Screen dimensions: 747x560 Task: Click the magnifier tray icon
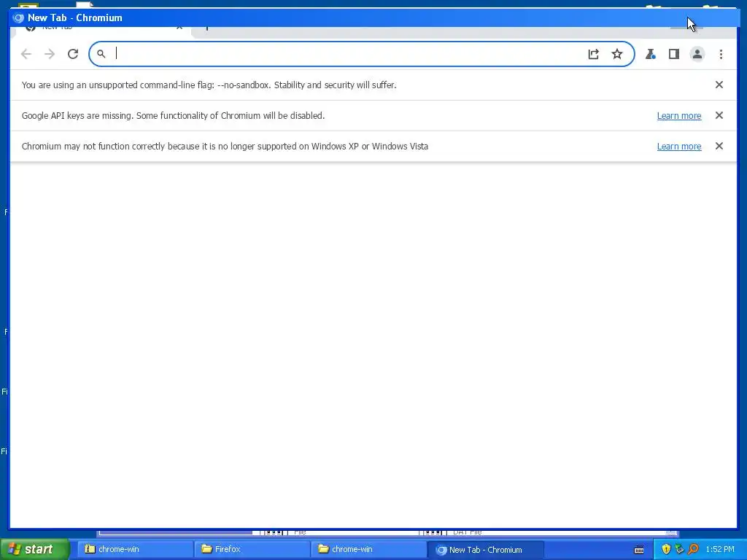pyautogui.click(x=693, y=549)
